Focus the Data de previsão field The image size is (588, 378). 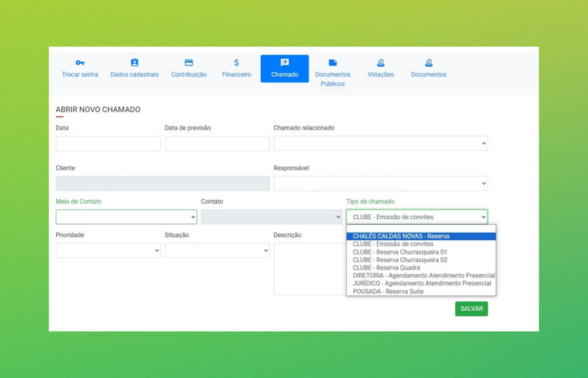coord(217,144)
